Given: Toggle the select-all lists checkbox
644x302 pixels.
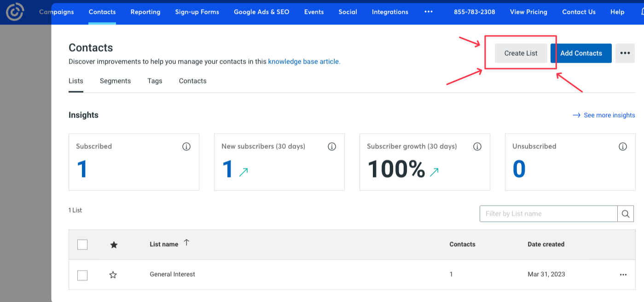Looking at the screenshot, I should point(82,245).
